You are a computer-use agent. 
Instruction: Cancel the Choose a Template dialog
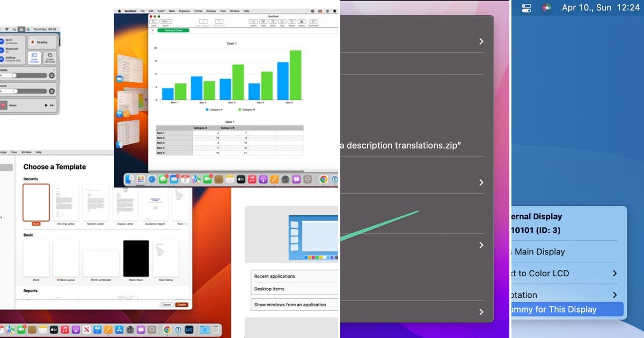tap(167, 304)
